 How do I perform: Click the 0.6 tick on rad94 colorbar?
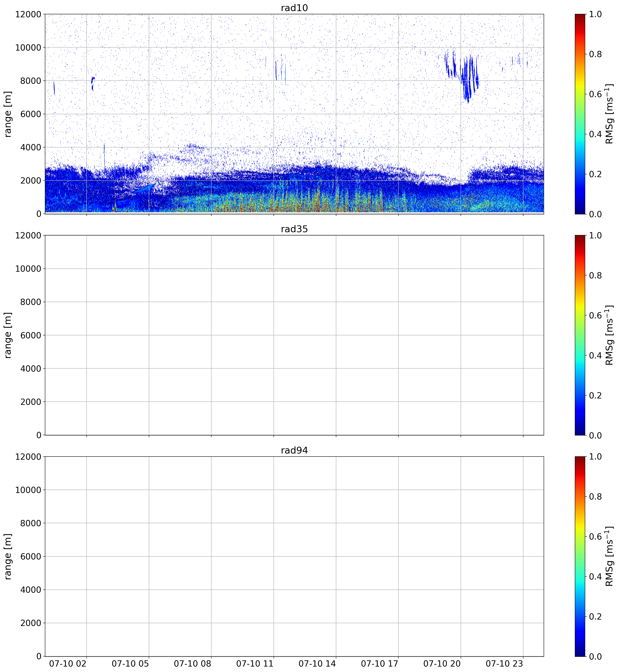(x=595, y=537)
